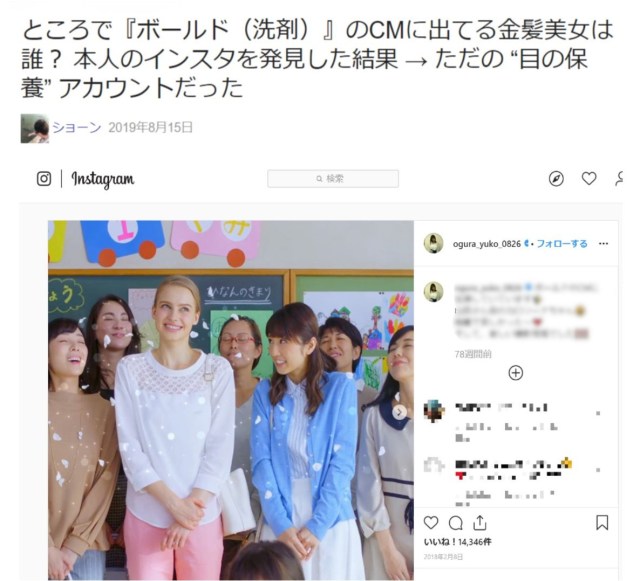Open the profile icon in header
Image resolution: width=640 pixels, height=581 pixels.
(x=619, y=178)
